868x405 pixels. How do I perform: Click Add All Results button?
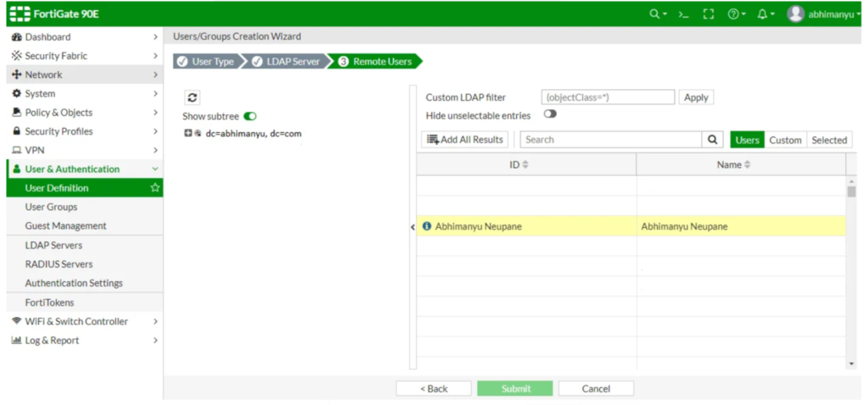tap(465, 140)
